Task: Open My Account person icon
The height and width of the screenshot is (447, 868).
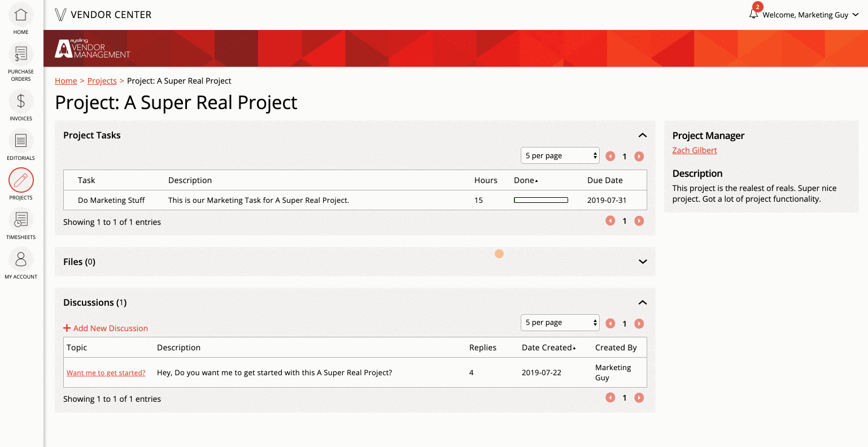Action: point(21,259)
